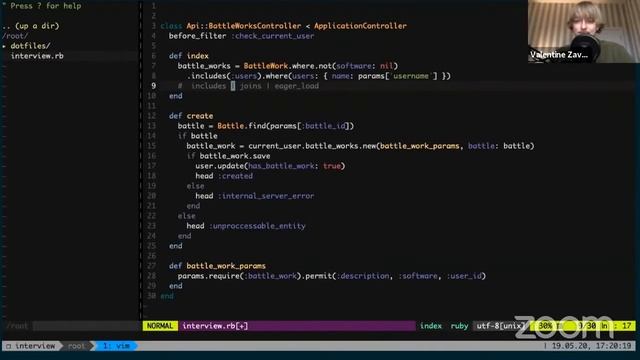Click the /root/ path line
Screen dimensions: 640x360
(15, 36)
